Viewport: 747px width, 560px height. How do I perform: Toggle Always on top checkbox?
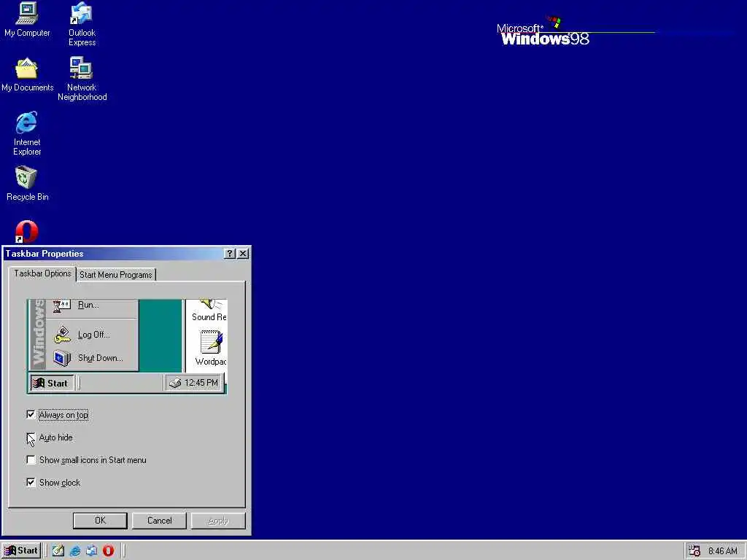click(31, 415)
